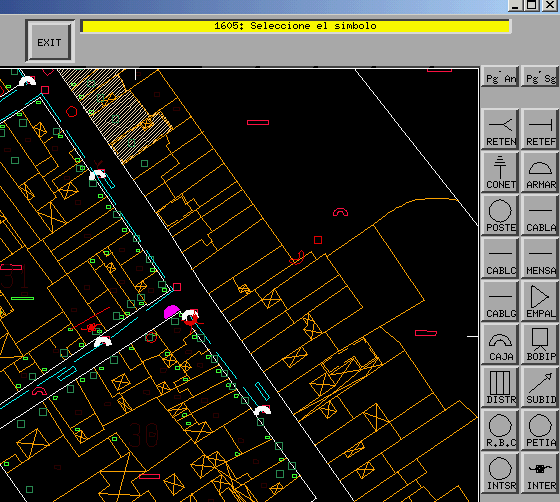This screenshot has width=560, height=502.
Task: Click the magenta marker on the map
Action: [x=171, y=312]
